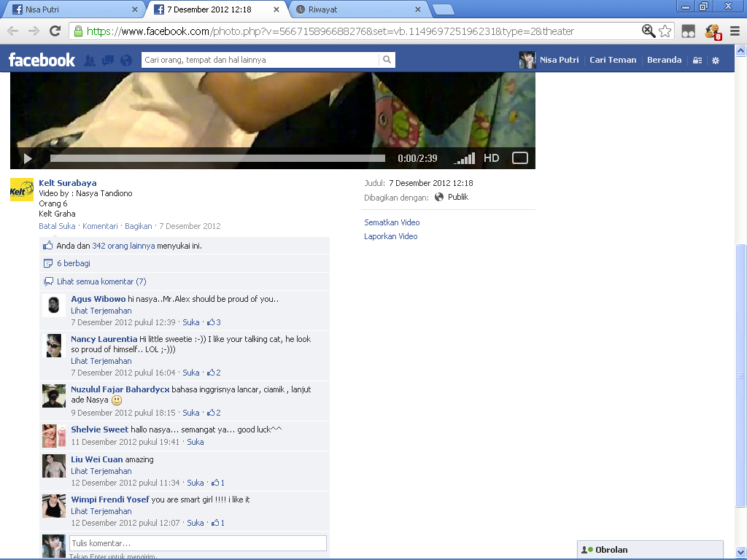Open Kelt Surabaya page link
This screenshot has width=747, height=560.
coord(68,183)
